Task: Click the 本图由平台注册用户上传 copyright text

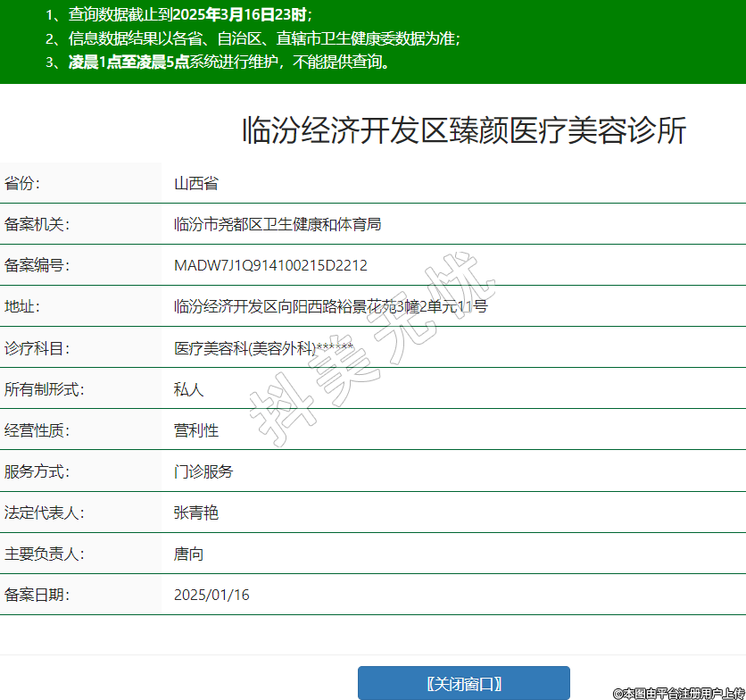Action: pyautogui.click(x=678, y=693)
